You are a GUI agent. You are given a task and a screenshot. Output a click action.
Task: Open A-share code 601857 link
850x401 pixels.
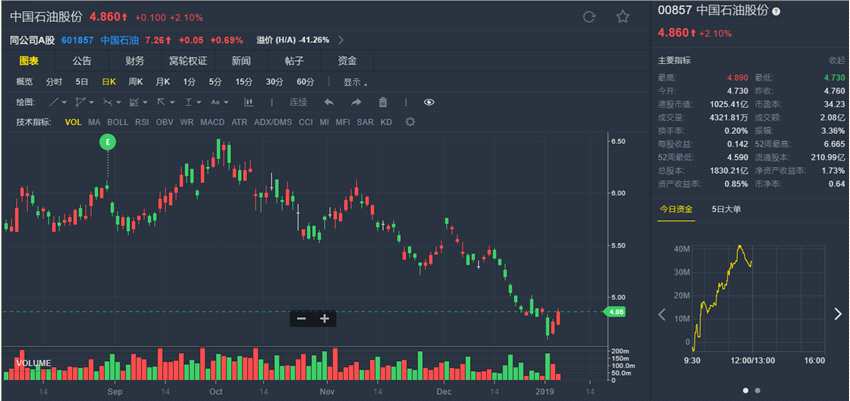pyautogui.click(x=78, y=40)
